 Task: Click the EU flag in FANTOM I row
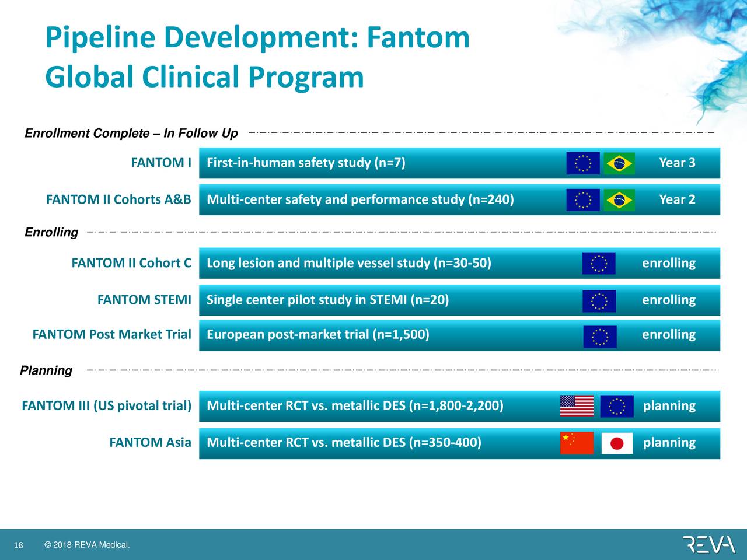pos(583,163)
